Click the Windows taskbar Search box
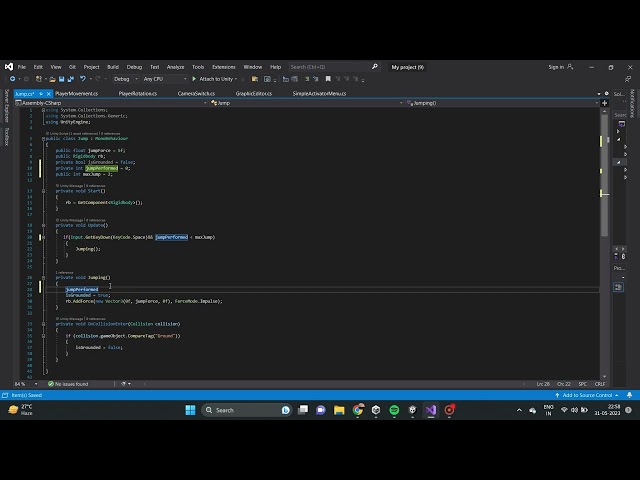This screenshot has width=640, height=480. click(247, 410)
